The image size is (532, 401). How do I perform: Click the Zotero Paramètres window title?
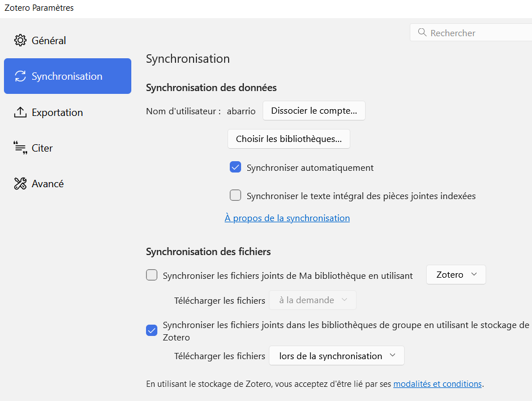click(39, 7)
